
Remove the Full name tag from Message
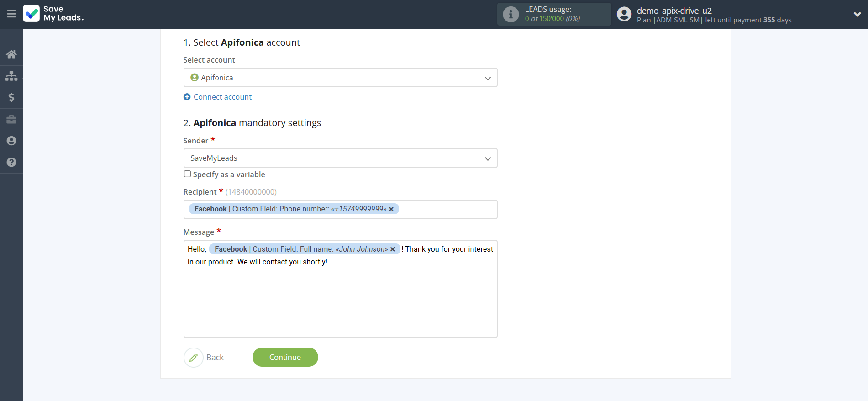click(x=393, y=249)
